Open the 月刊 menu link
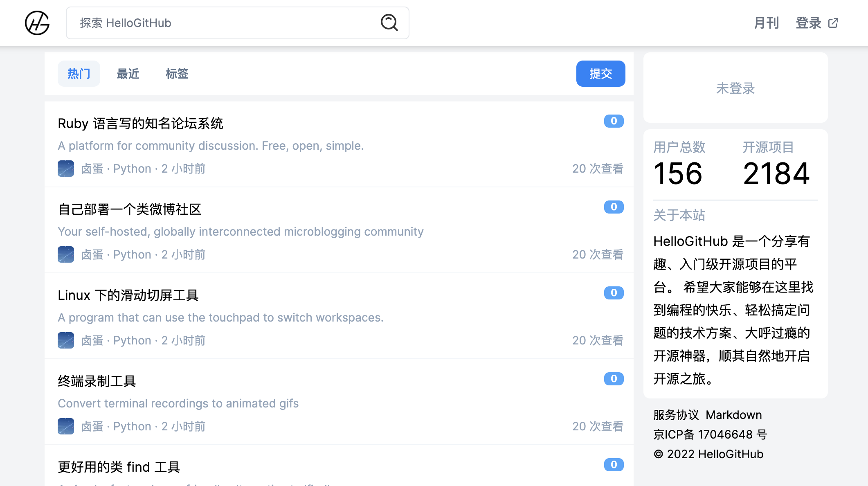Screen dimensions: 868x486 pyautogui.click(x=766, y=23)
